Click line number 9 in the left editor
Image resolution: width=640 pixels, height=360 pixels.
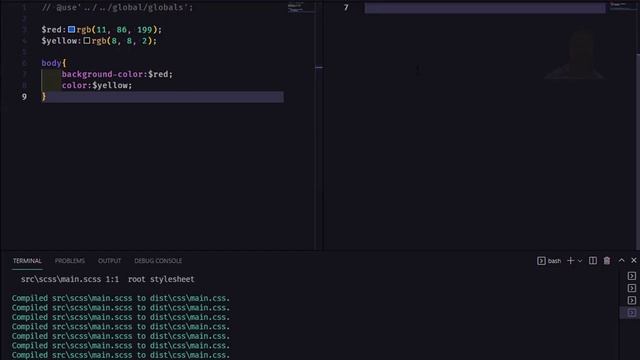click(x=24, y=97)
